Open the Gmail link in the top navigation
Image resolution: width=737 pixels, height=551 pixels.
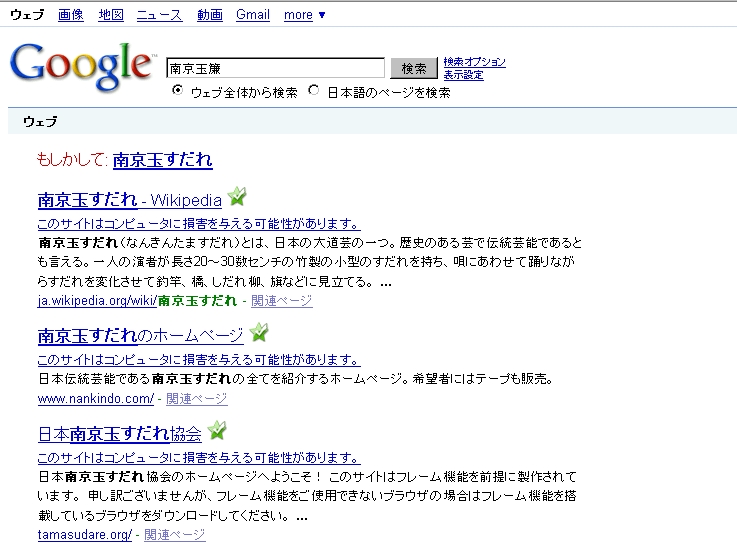253,15
